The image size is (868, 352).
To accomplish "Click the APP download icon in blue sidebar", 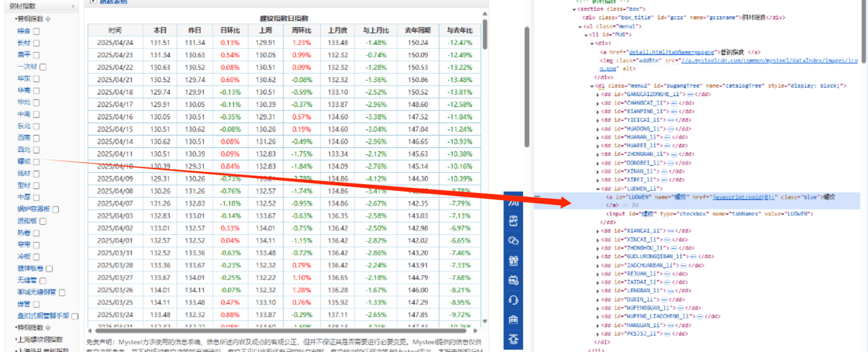I will click(x=513, y=221).
